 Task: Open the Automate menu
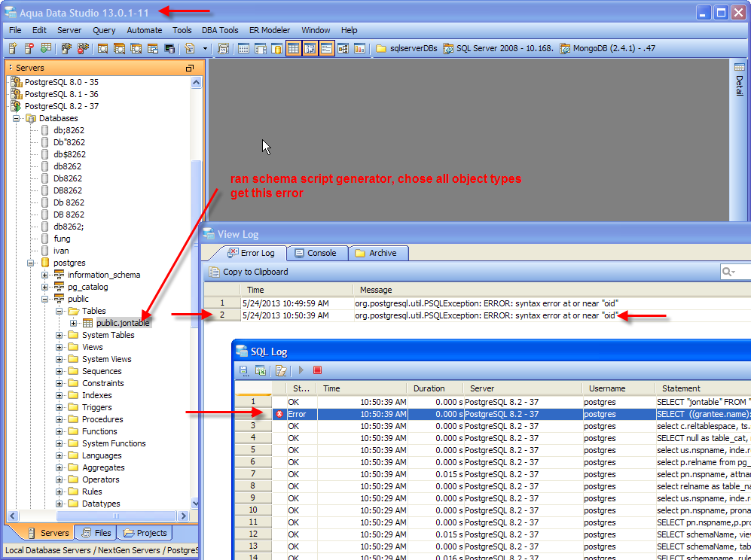(144, 30)
